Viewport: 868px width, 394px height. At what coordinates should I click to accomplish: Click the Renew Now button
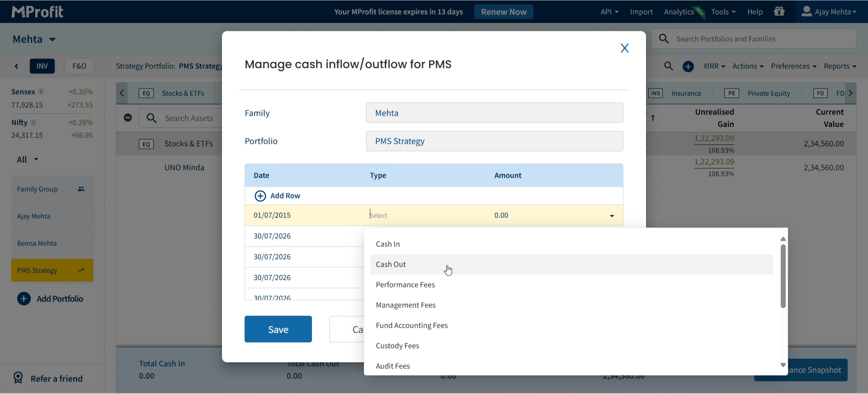(x=504, y=12)
